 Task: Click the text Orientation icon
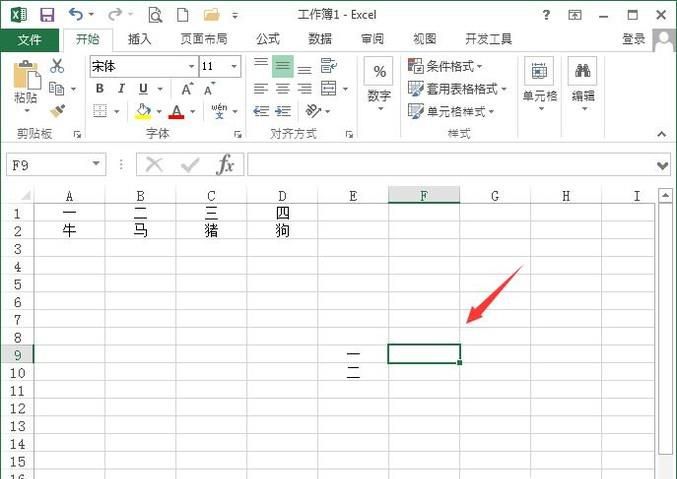[x=313, y=111]
